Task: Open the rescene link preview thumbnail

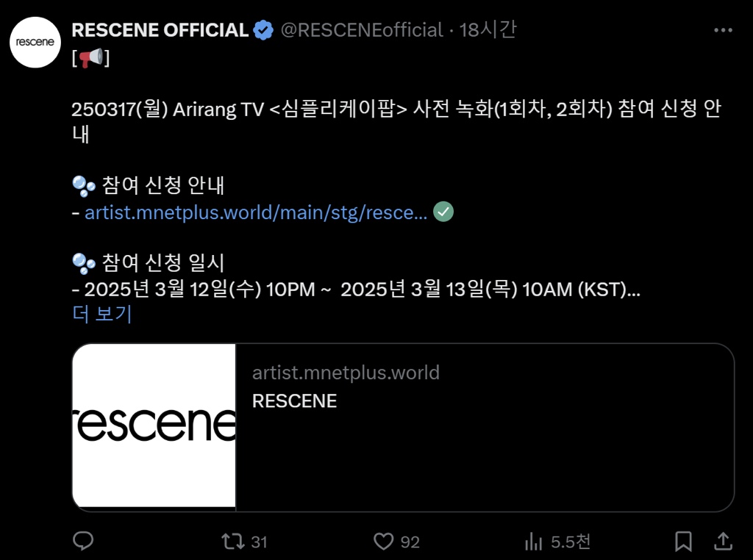Action: click(154, 426)
